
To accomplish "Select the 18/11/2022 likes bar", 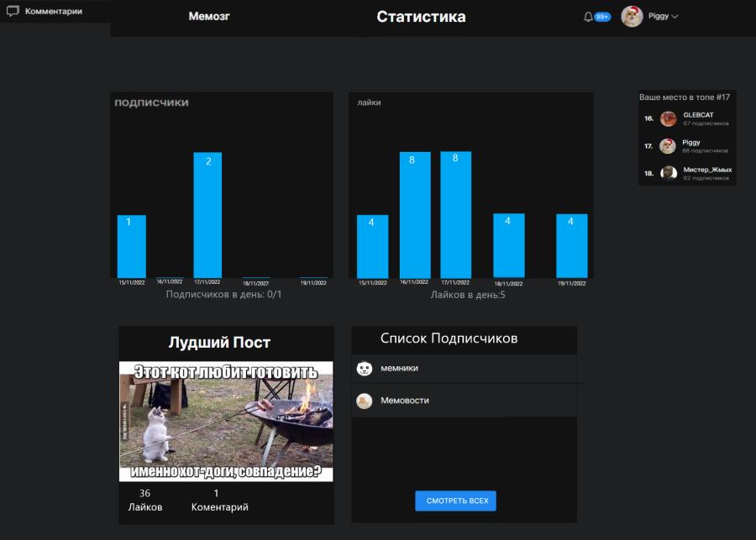I will (509, 245).
